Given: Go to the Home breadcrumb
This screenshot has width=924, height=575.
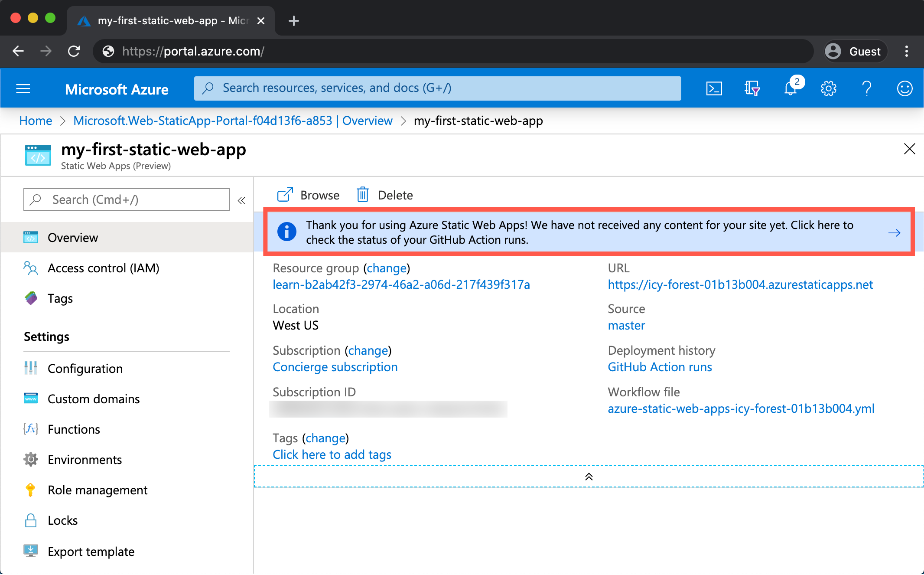Looking at the screenshot, I should (x=36, y=121).
